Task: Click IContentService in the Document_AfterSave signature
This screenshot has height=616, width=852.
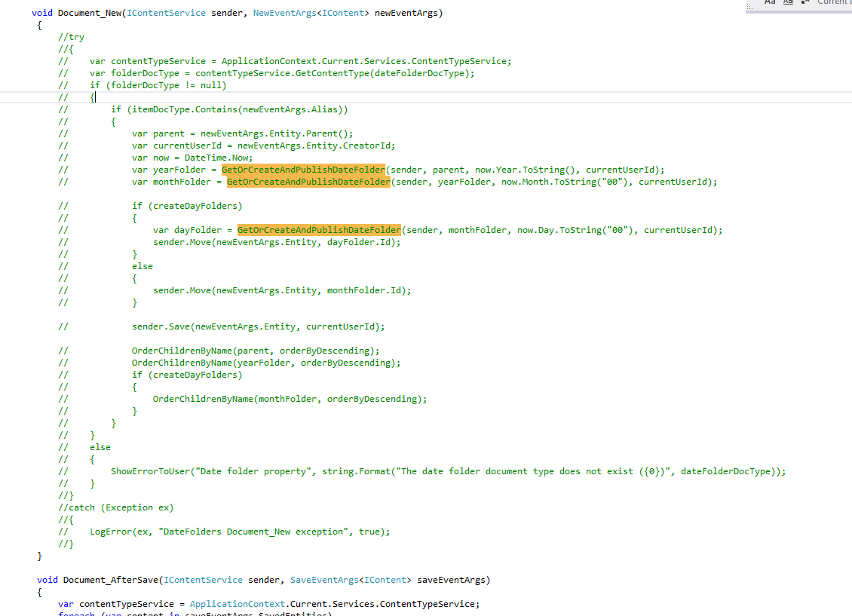Action: pos(204,580)
